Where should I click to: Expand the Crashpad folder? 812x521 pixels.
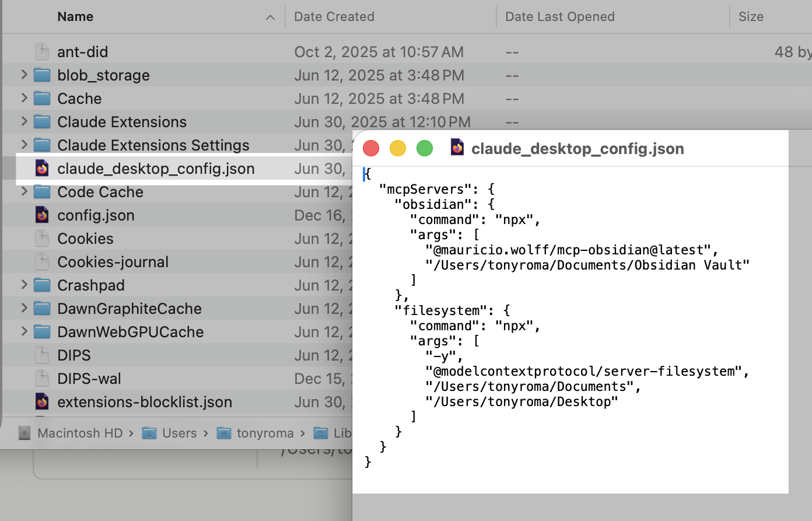24,285
